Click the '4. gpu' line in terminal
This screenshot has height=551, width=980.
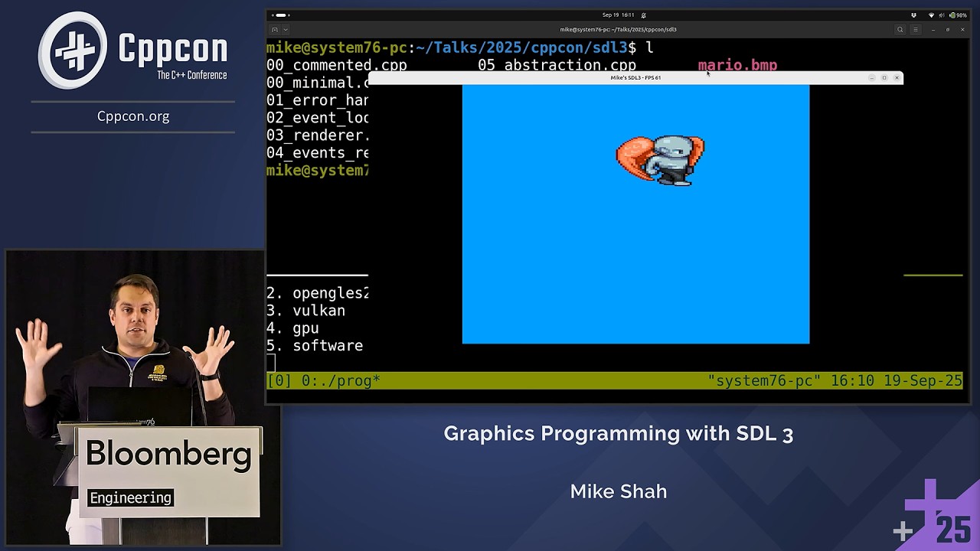[x=292, y=328]
